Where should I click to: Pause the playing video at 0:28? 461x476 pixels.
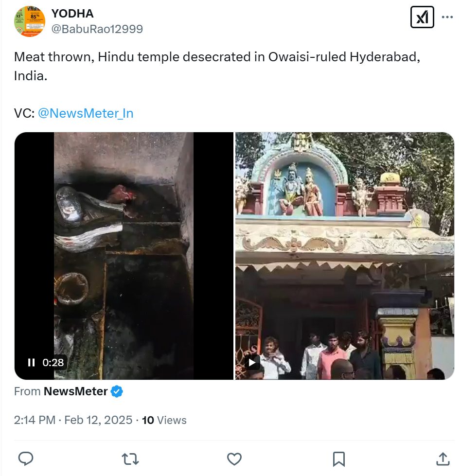(x=31, y=362)
